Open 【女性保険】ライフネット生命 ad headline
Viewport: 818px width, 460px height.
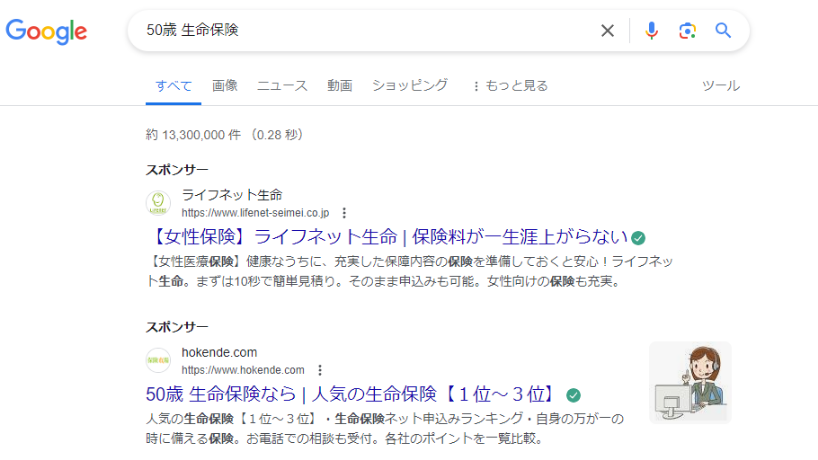tap(389, 237)
